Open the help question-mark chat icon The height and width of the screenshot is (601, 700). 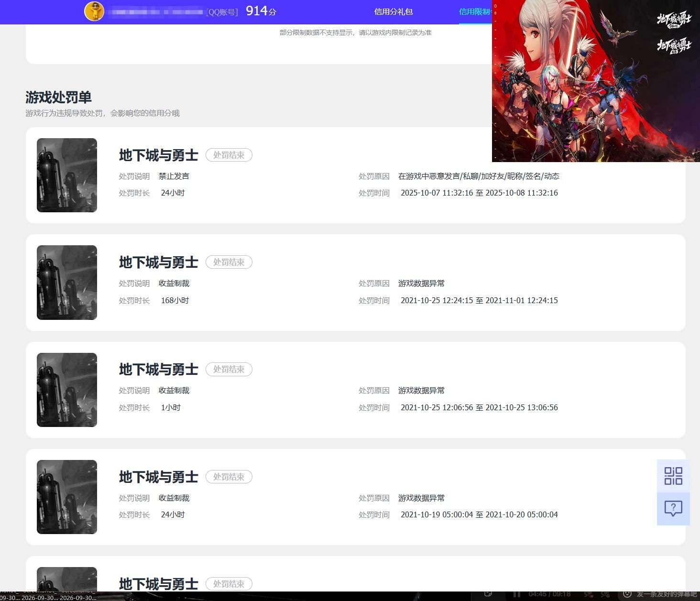[x=673, y=509]
